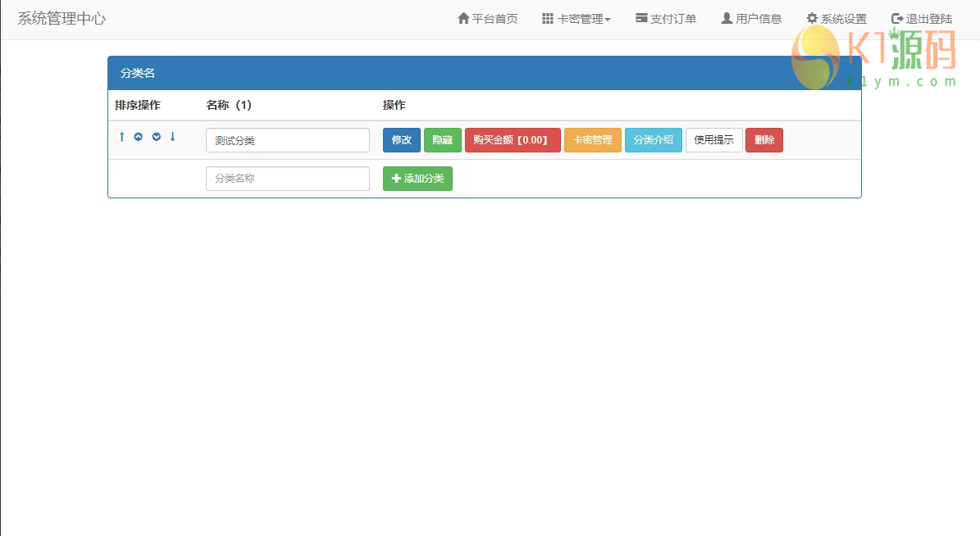The image size is (980, 536).
Task: Focus the 测试分类 name field
Action: [288, 140]
